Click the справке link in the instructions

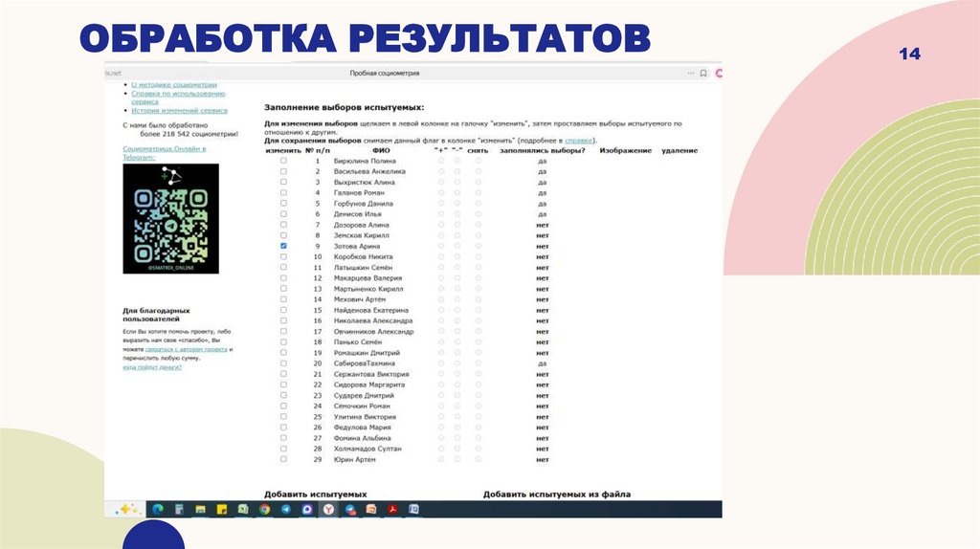point(579,141)
